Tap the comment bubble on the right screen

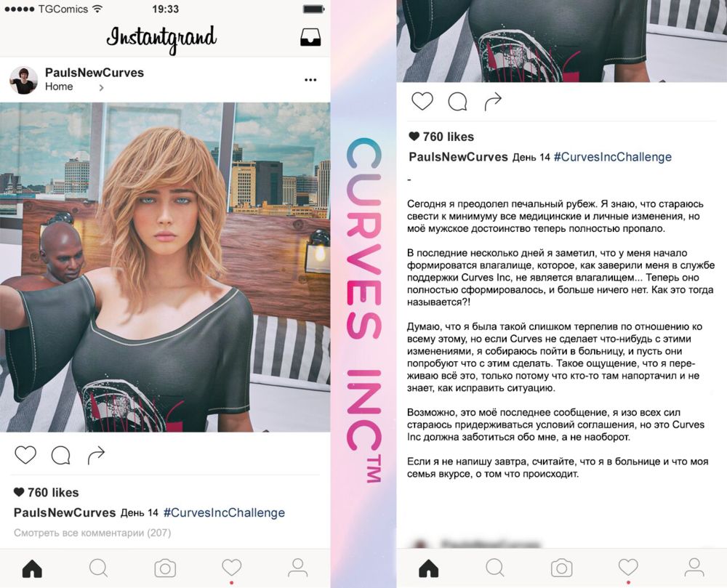click(x=457, y=102)
